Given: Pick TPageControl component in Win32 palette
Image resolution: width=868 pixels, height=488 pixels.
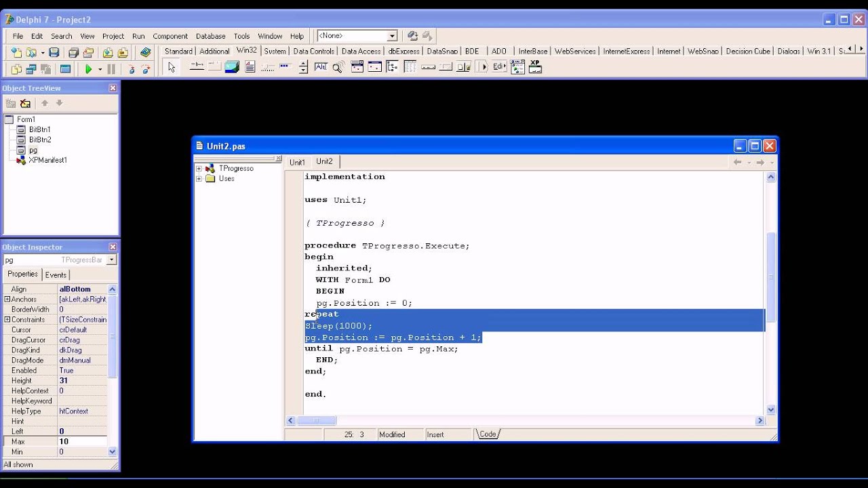Looking at the screenshot, I should (214, 66).
